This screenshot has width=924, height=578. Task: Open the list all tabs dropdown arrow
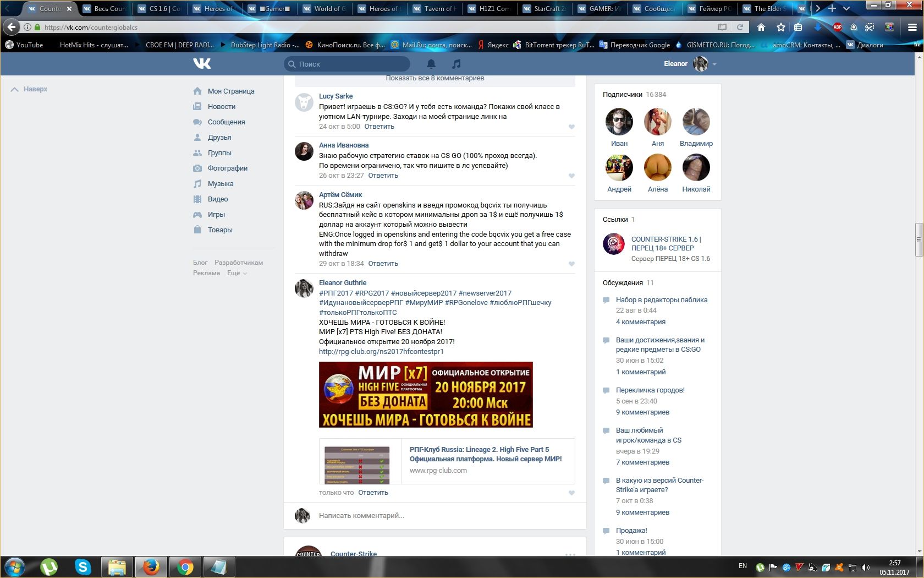(x=846, y=8)
